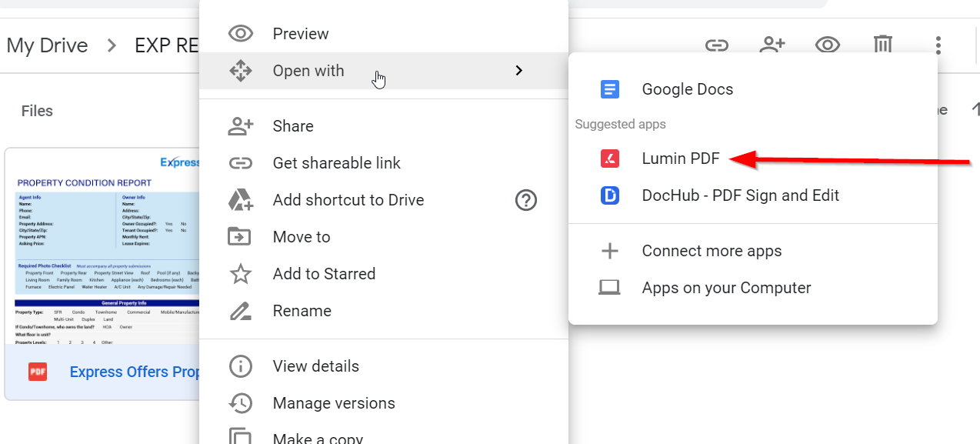This screenshot has height=444, width=980.
Task: Click the Move to folder icon
Action: pyautogui.click(x=240, y=237)
